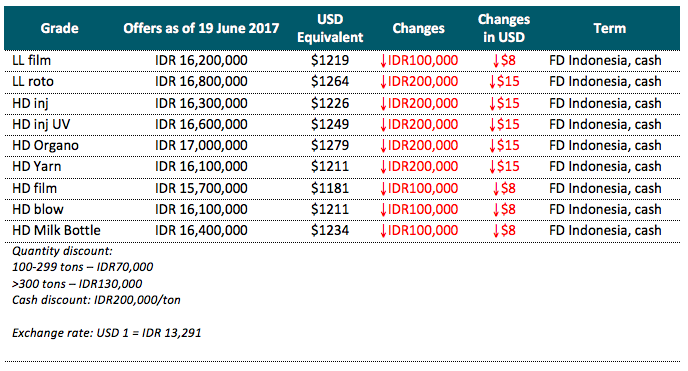Viewport: 688px width, 371px height.
Task: Select the HD Organo IDR 17,000,000 cell
Action: [x=201, y=146]
